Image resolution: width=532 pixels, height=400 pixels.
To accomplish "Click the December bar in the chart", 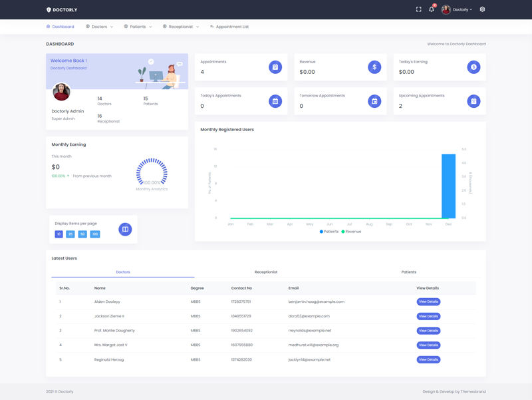I will [449, 186].
